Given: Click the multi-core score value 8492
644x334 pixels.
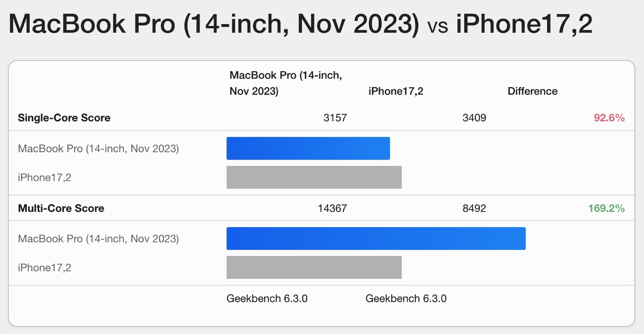Looking at the screenshot, I should [x=474, y=208].
